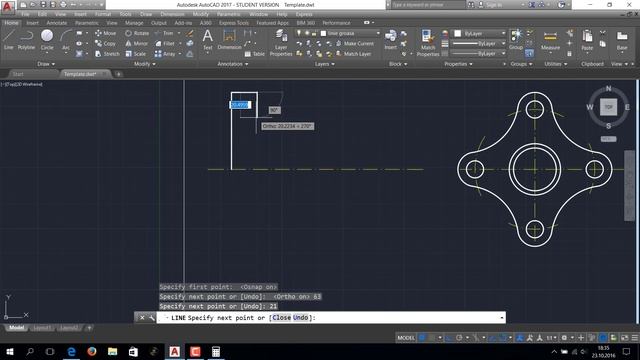Click the Mirror tool

coord(137,43)
